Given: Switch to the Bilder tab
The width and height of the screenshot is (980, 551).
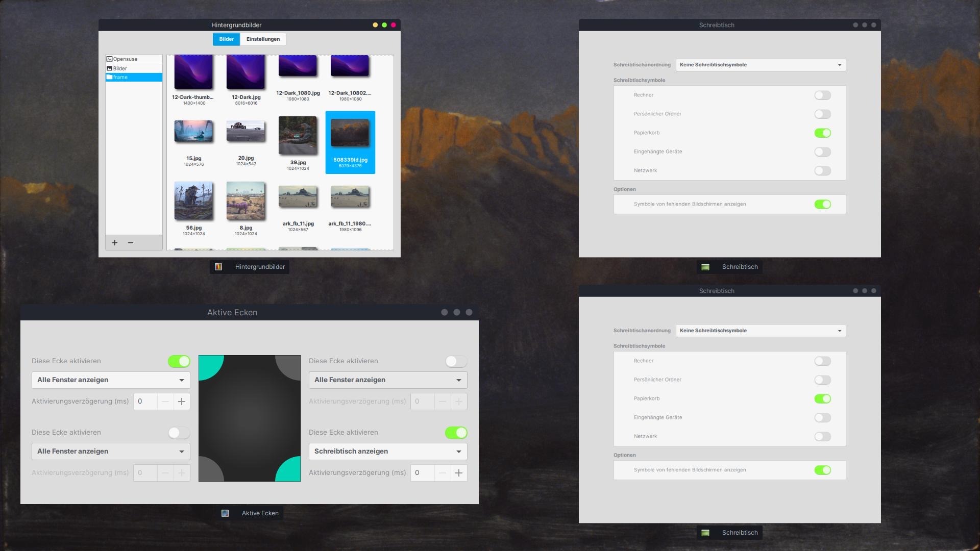Looking at the screenshot, I should [226, 39].
